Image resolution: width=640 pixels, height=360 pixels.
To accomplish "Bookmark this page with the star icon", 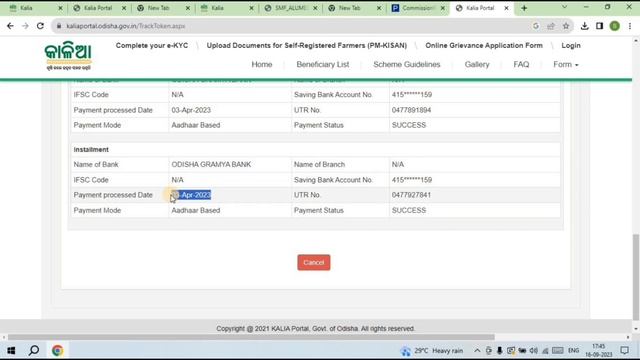I will tap(566, 26).
